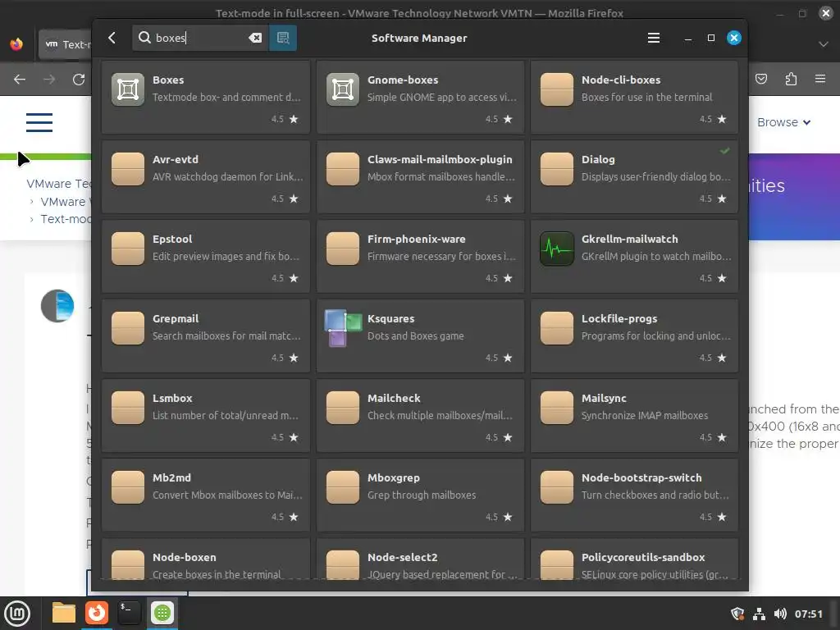
Task: Open the Gnome-boxes package icon
Action: [x=343, y=89]
